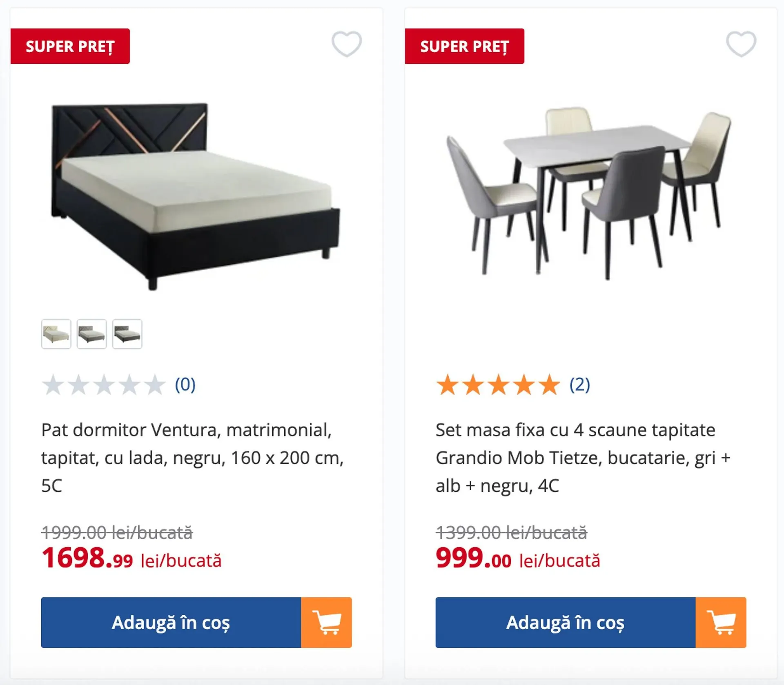The width and height of the screenshot is (784, 685).
Task: View the (2) reviews for the dining set
Action: [579, 385]
